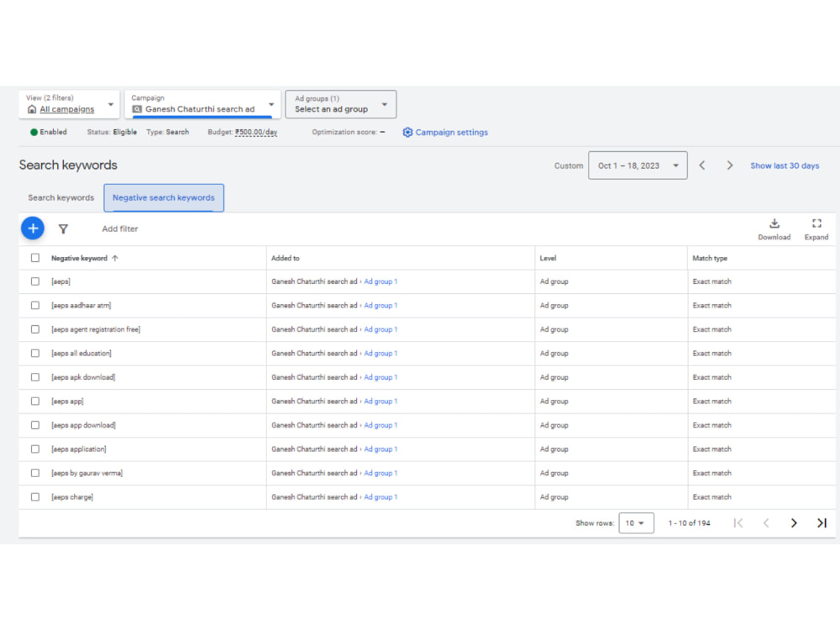Click the Level column header
This screenshot has width=840, height=630.
click(x=548, y=258)
